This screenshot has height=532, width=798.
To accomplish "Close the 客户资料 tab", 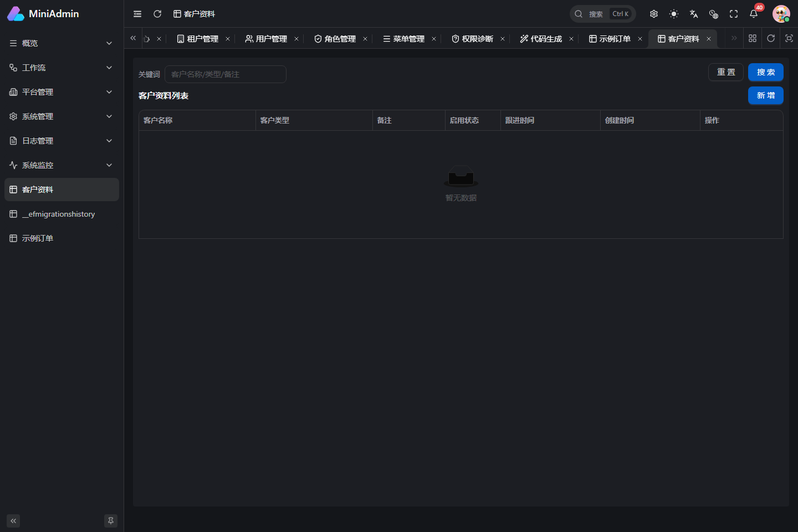I will click(x=709, y=39).
